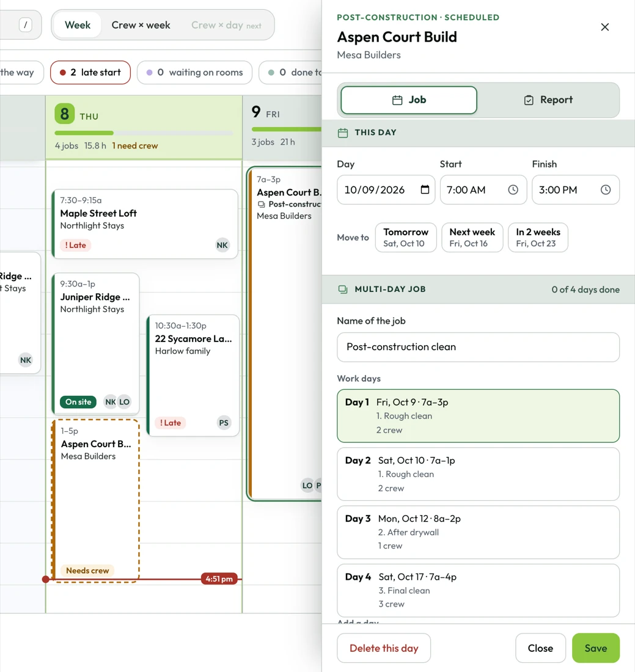Image resolution: width=635 pixels, height=672 pixels.
Task: Click Delete this day
Action: pyautogui.click(x=384, y=648)
